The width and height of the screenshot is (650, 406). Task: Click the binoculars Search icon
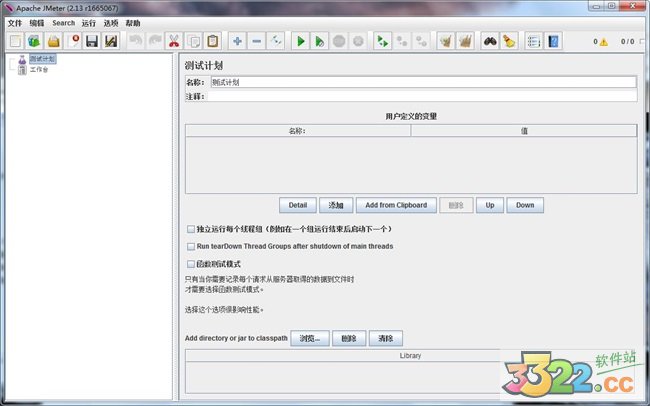[x=490, y=41]
